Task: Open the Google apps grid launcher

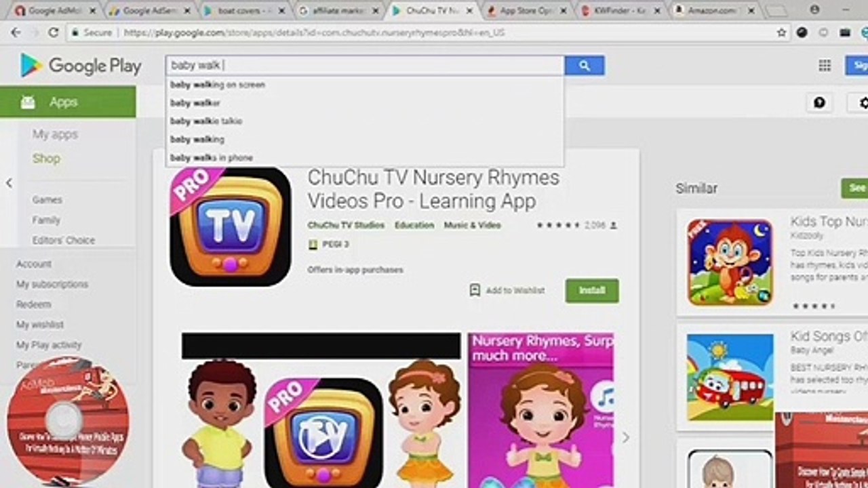Action: pyautogui.click(x=825, y=65)
